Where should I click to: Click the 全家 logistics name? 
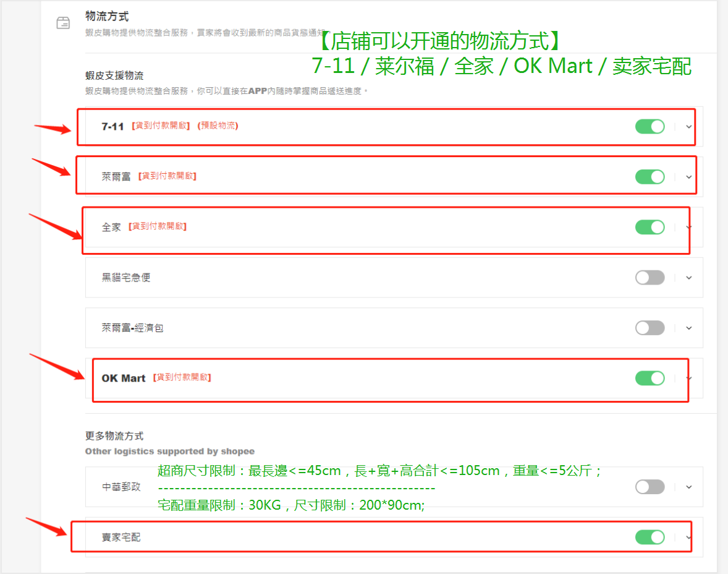(111, 227)
